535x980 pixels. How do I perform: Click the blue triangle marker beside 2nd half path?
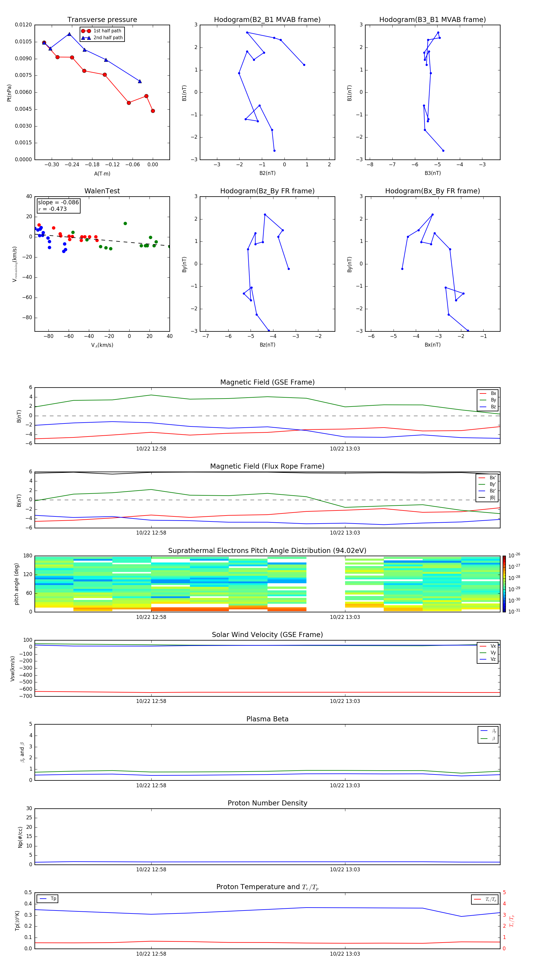(86, 38)
